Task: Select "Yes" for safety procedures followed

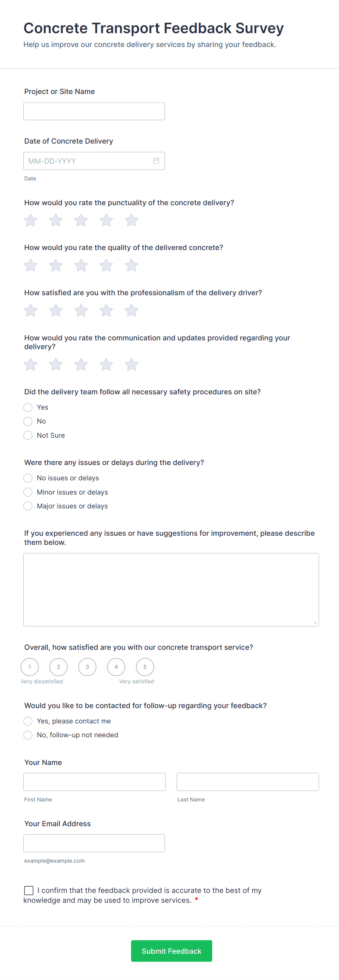Action: point(27,407)
